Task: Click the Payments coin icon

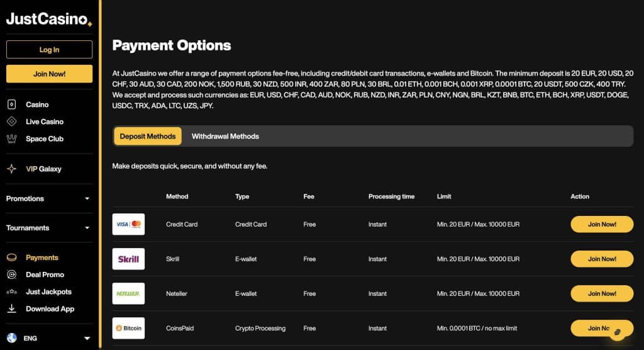Action: point(11,257)
